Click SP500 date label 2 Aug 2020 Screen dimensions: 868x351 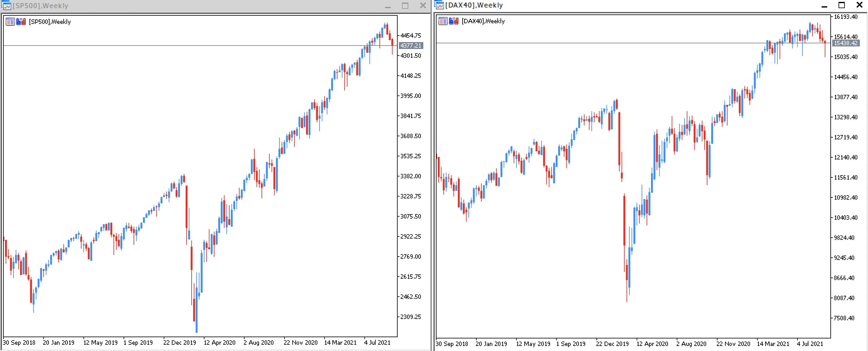259,343
